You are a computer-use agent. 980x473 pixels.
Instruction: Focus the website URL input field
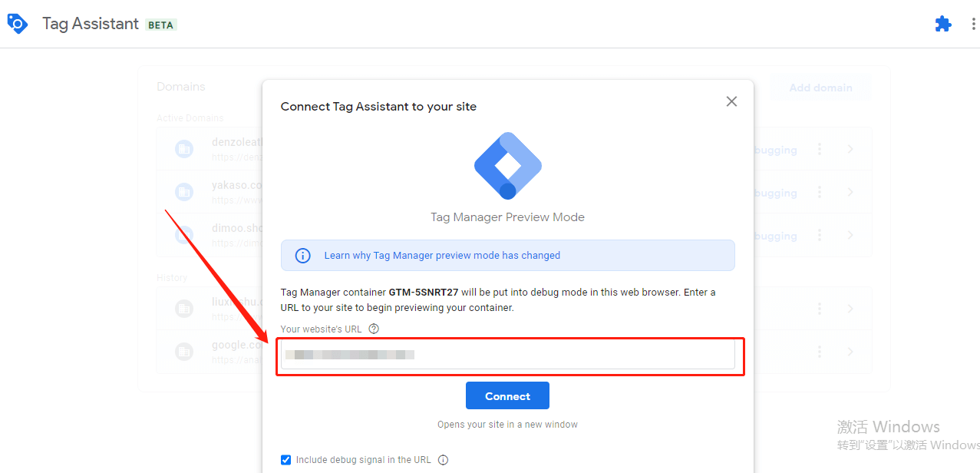[507, 354]
